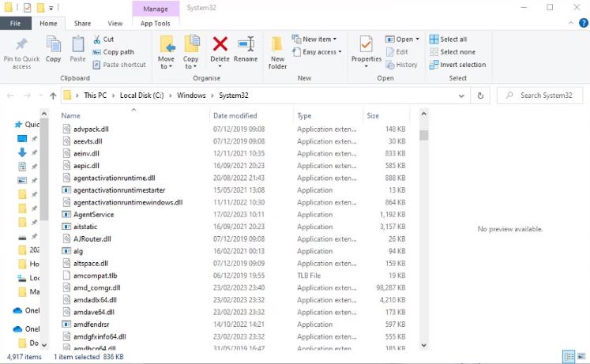
Task: Click Cut scissors command
Action: [103, 39]
